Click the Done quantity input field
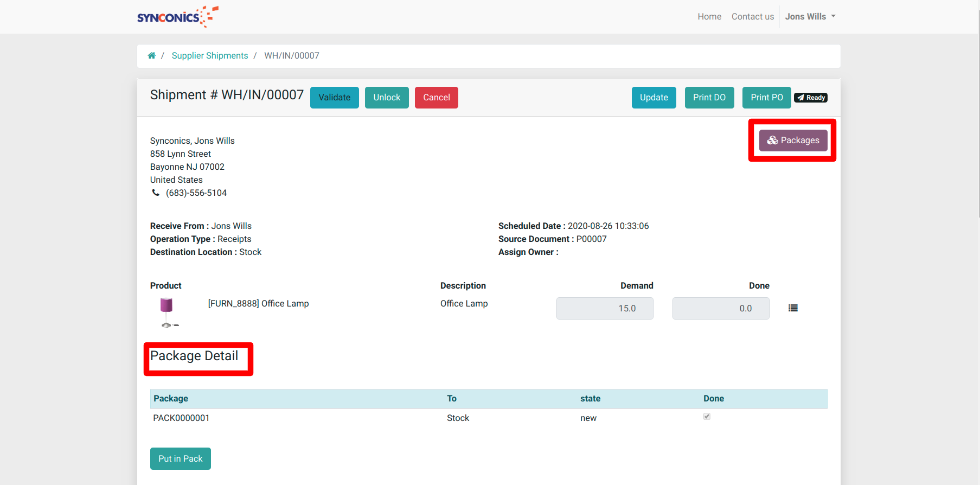 tap(720, 308)
